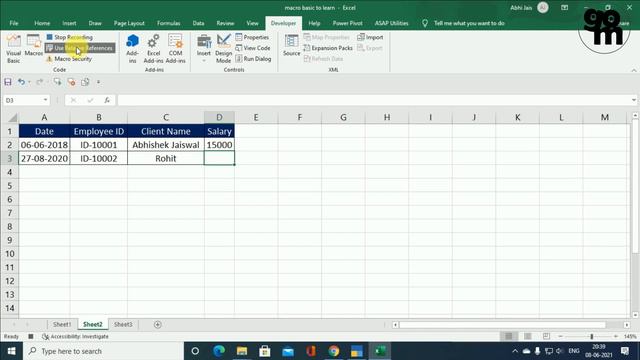Select cell with value 15000

click(x=219, y=145)
